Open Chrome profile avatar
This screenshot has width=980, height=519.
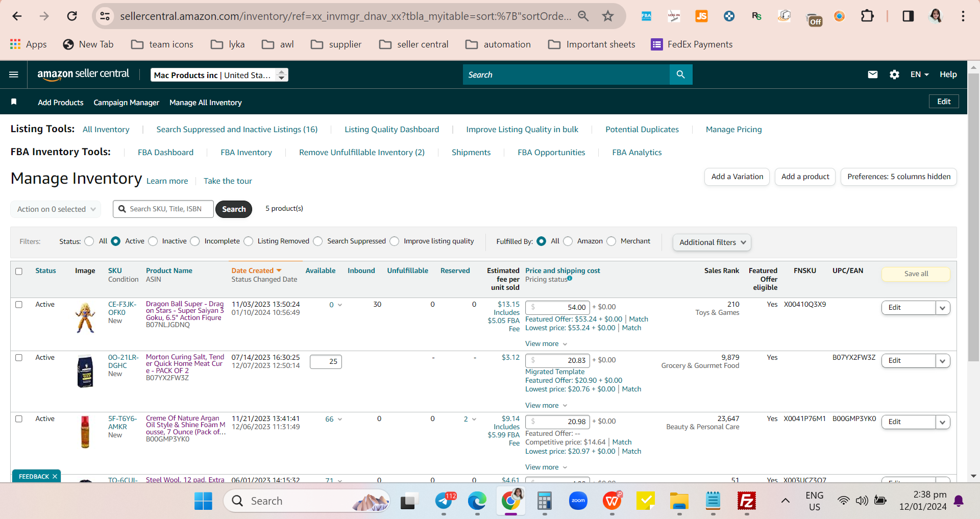[x=936, y=16]
